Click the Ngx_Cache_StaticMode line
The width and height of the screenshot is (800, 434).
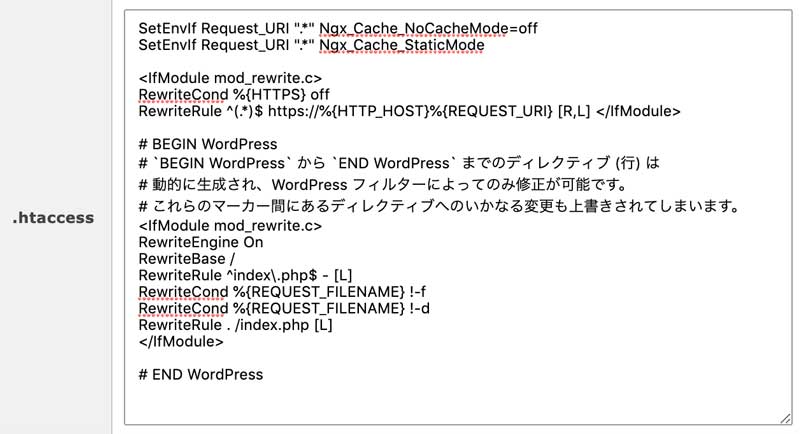[311, 45]
